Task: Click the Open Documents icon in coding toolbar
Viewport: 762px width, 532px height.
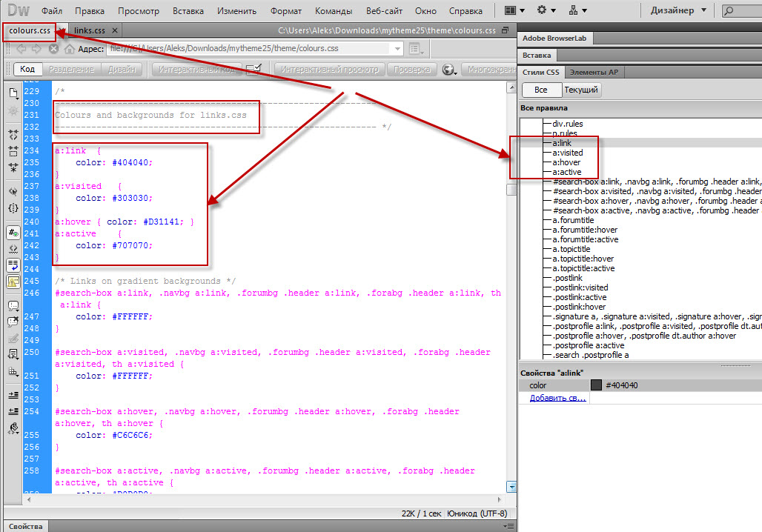Action: 13,93
